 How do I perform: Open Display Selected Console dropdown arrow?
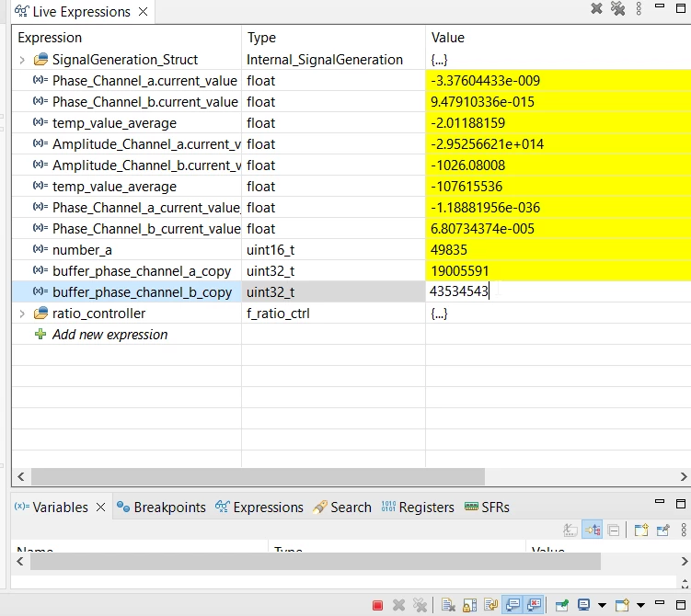click(x=602, y=606)
